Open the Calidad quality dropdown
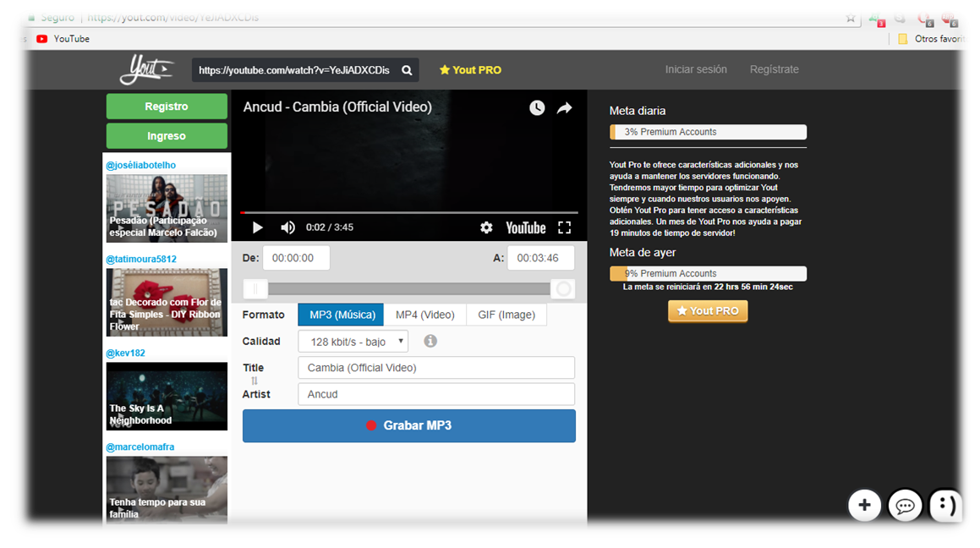The width and height of the screenshot is (980, 548). click(x=353, y=340)
